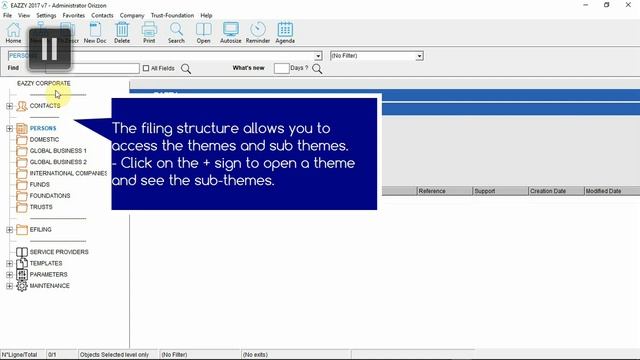Click Objects Selected level only status text
Viewport: 640px width, 360px height.
click(x=114, y=355)
